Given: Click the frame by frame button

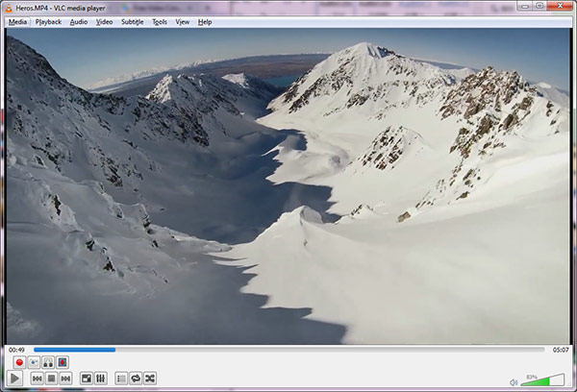Looking at the screenshot, I should pyautogui.click(x=63, y=362).
